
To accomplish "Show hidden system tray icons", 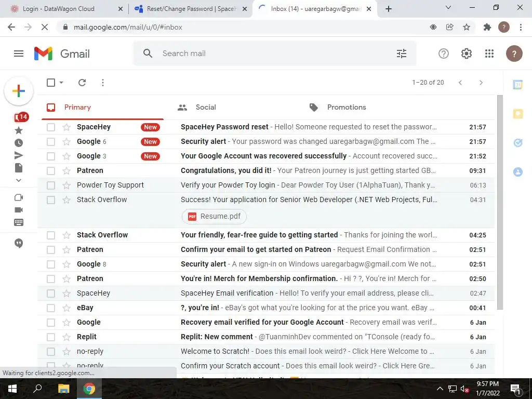I will pos(440,389).
